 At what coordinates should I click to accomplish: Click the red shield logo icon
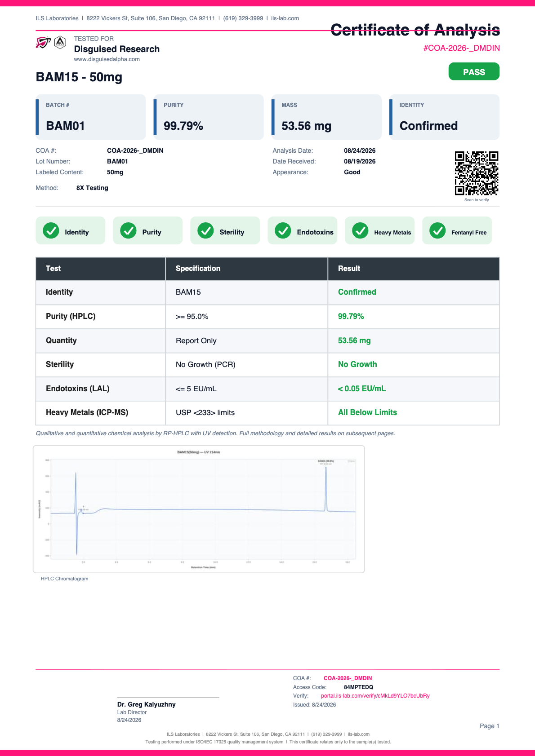pos(43,43)
